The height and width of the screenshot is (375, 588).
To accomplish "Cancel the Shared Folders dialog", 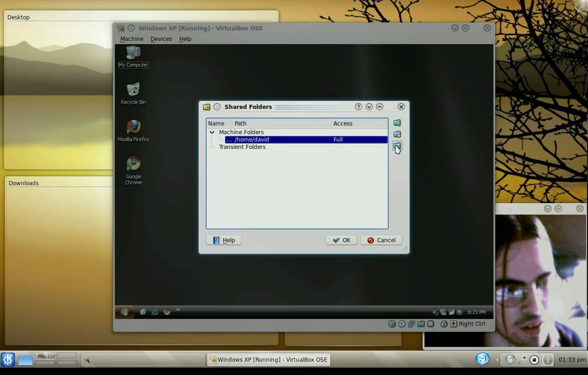I will coord(381,240).
